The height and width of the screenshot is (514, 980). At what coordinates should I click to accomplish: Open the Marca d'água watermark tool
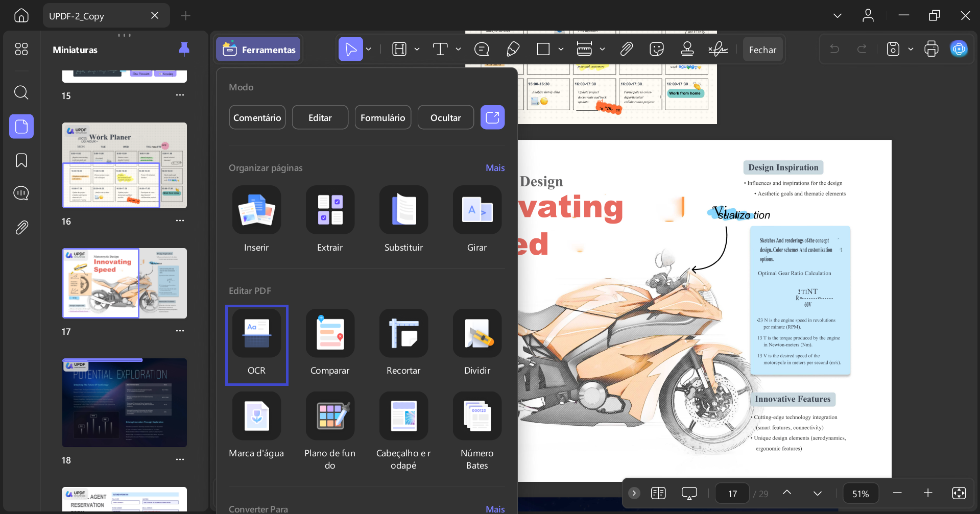[256, 416]
